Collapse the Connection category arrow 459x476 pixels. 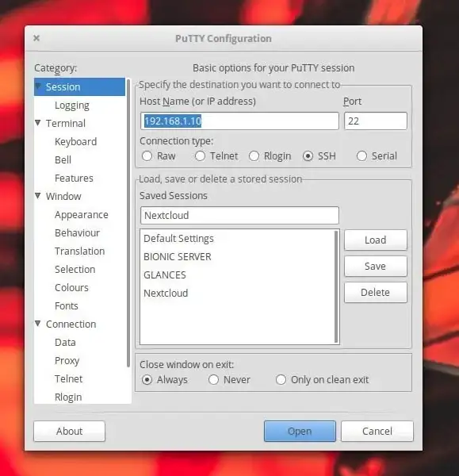pyautogui.click(x=38, y=324)
